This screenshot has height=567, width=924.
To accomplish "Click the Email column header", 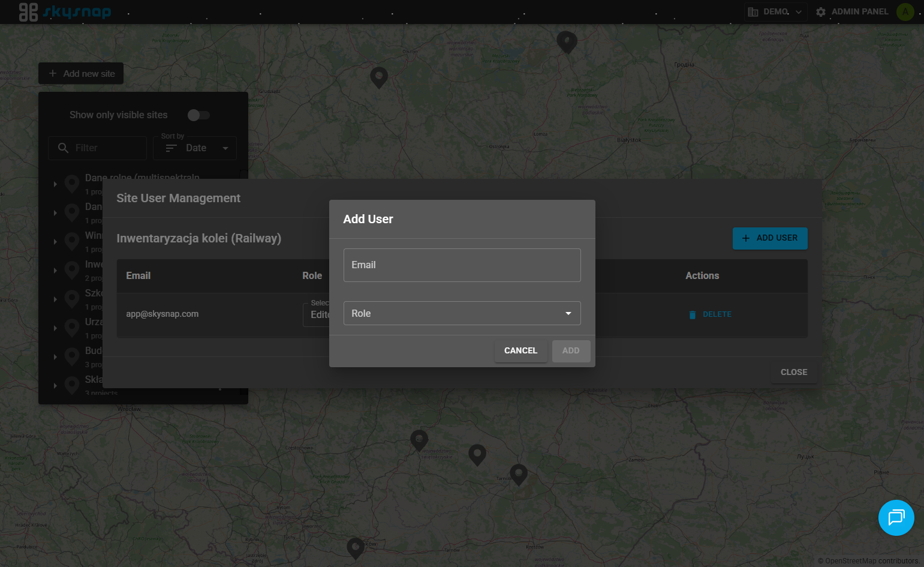I will coord(138,276).
